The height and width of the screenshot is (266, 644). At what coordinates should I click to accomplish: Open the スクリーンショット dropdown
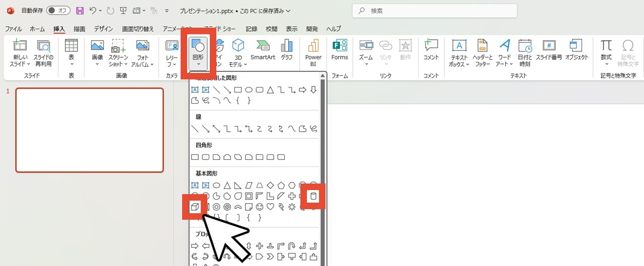[x=118, y=53]
